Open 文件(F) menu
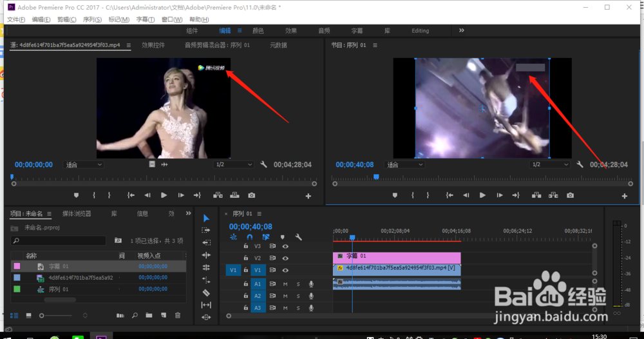This screenshot has width=644, height=339. pyautogui.click(x=16, y=19)
